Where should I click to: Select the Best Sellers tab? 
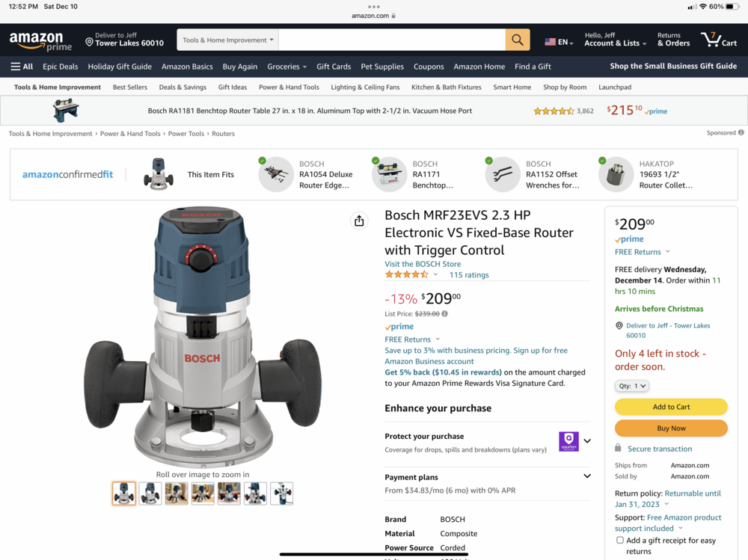130,87
